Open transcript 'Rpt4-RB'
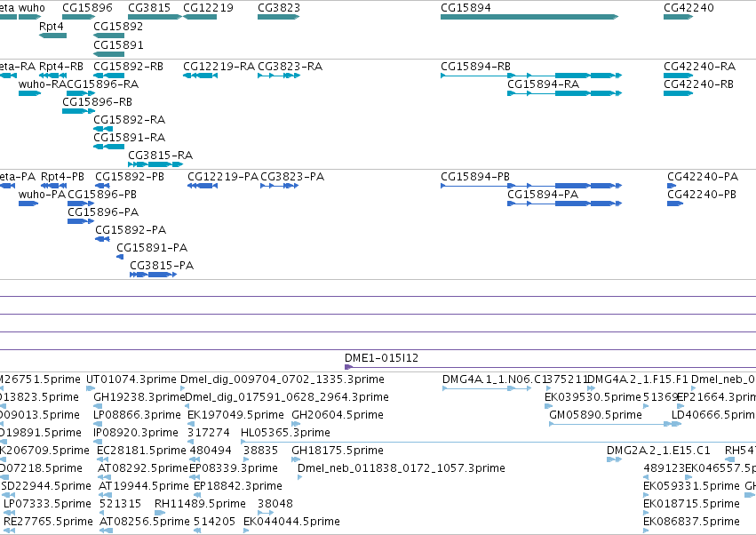Viewport: 756px width, 535px height. point(61,66)
